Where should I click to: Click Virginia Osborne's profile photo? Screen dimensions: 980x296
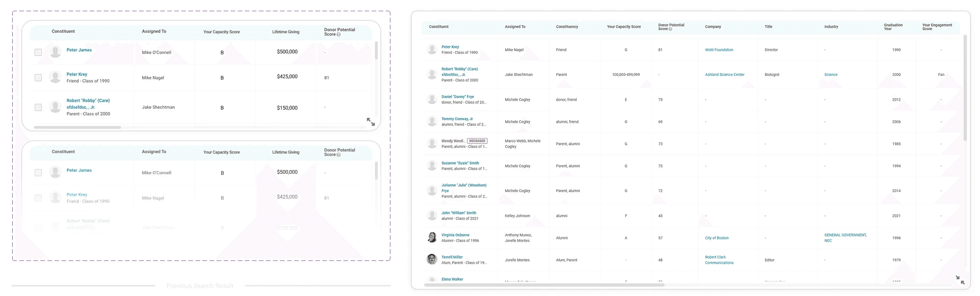coord(432,237)
